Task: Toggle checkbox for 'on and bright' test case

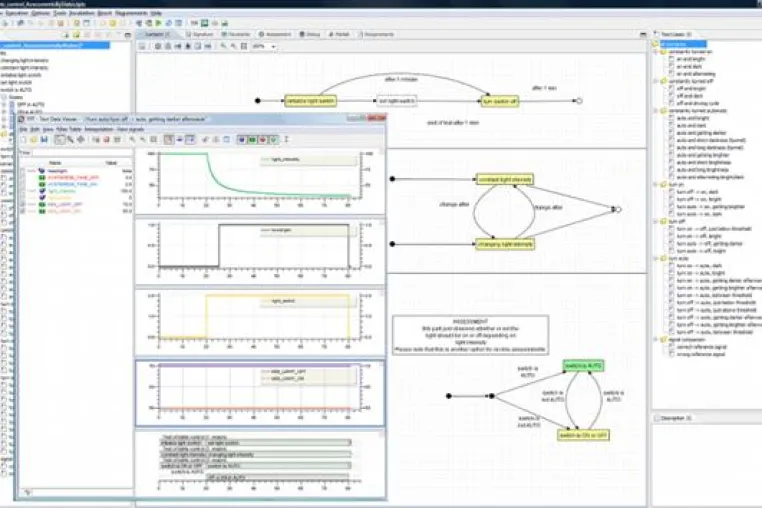Action: (x=671, y=59)
